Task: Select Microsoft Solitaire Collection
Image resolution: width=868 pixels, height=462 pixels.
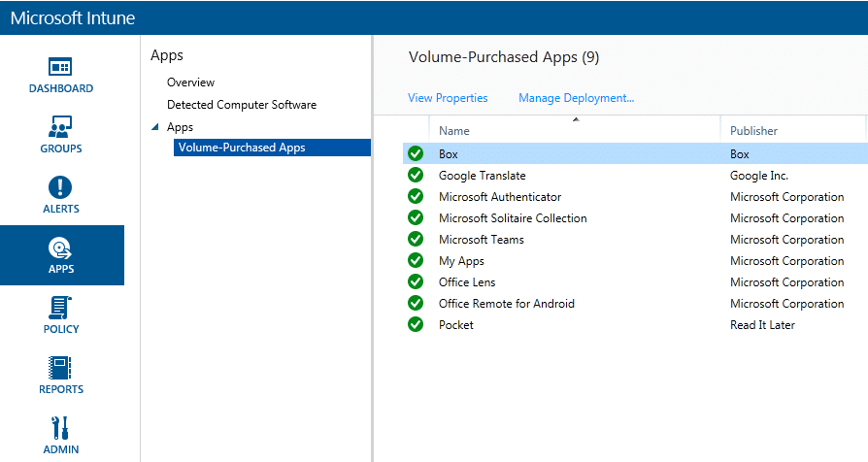Action: [x=513, y=218]
